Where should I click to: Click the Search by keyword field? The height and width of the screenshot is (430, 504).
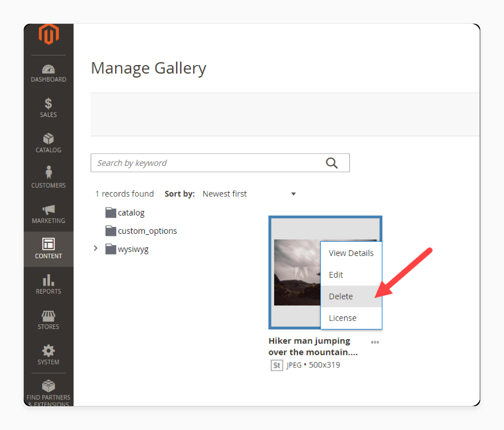(x=220, y=163)
